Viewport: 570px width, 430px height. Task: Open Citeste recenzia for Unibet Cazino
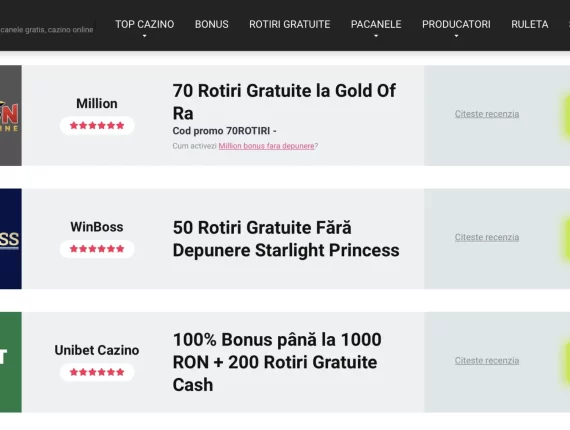coord(487,361)
